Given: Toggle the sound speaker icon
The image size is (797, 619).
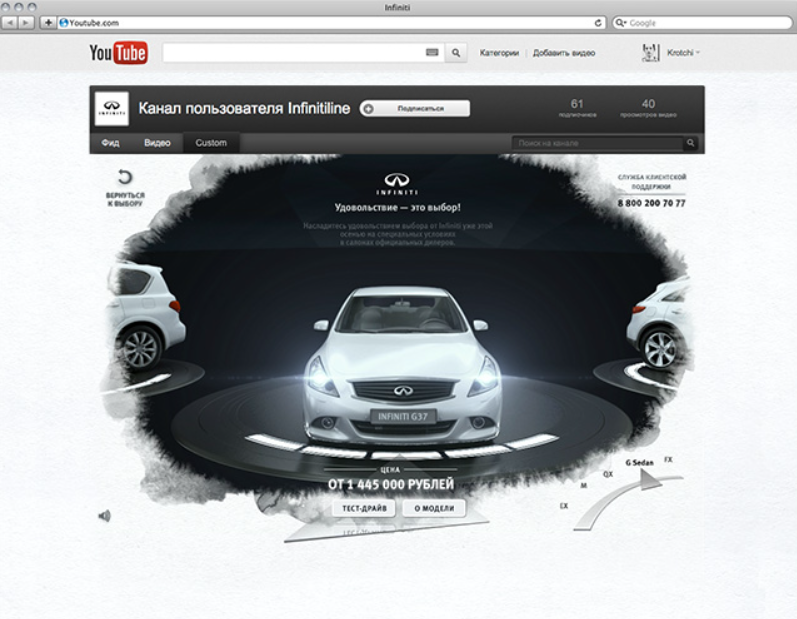Looking at the screenshot, I should 104,516.
